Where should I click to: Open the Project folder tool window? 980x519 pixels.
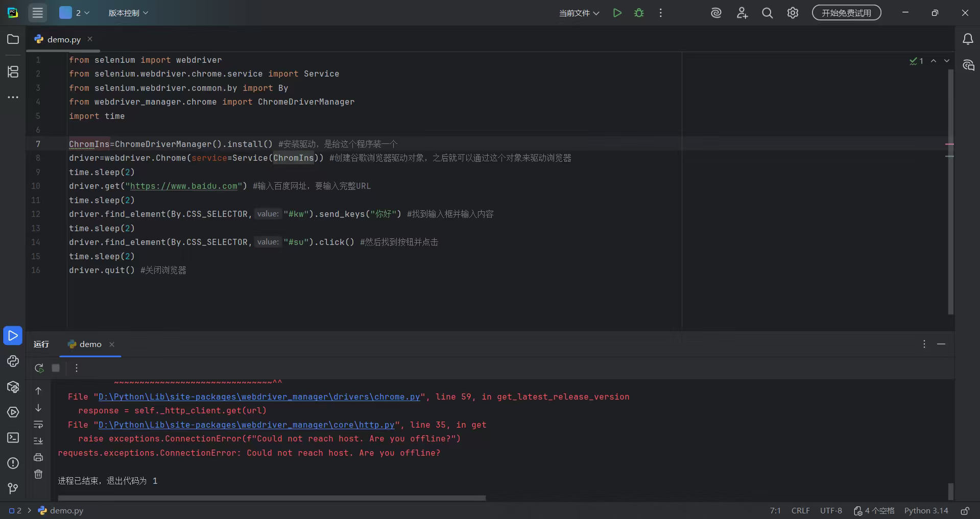click(13, 39)
